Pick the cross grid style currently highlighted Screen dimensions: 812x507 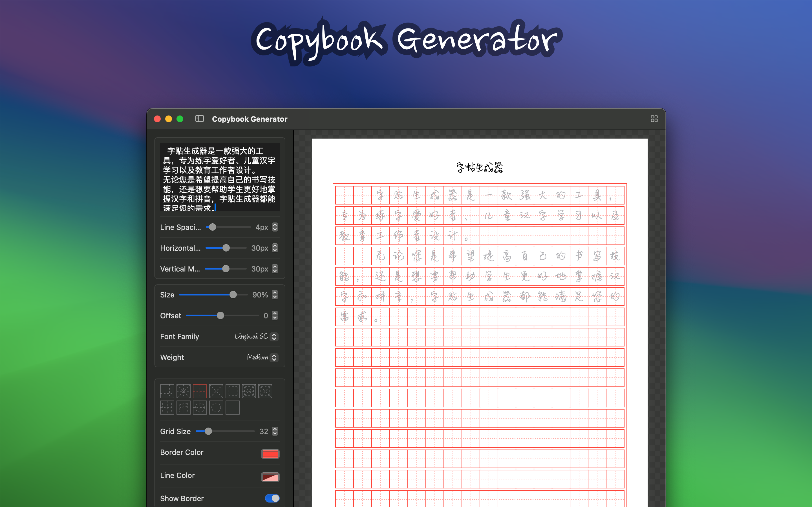(200, 391)
